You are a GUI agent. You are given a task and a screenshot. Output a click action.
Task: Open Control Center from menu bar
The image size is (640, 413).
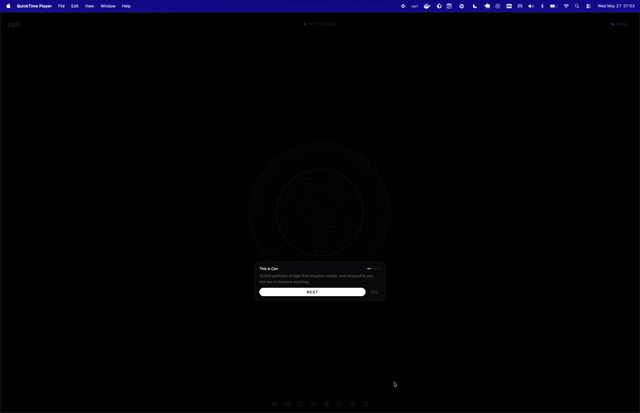(x=588, y=6)
